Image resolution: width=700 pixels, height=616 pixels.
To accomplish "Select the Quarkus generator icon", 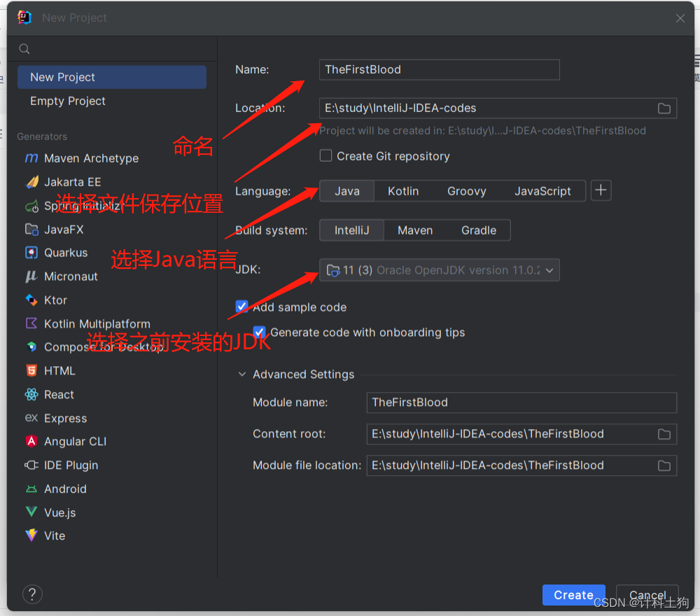I will [x=31, y=253].
